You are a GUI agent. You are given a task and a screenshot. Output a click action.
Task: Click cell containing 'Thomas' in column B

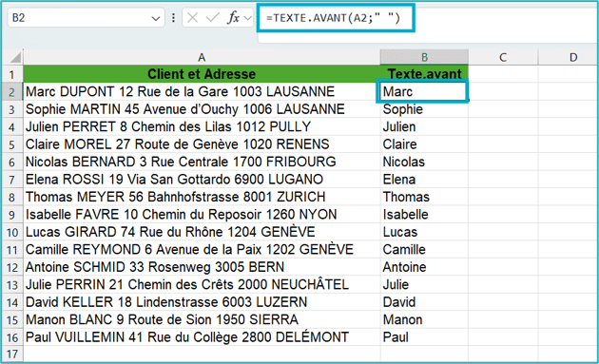click(424, 197)
